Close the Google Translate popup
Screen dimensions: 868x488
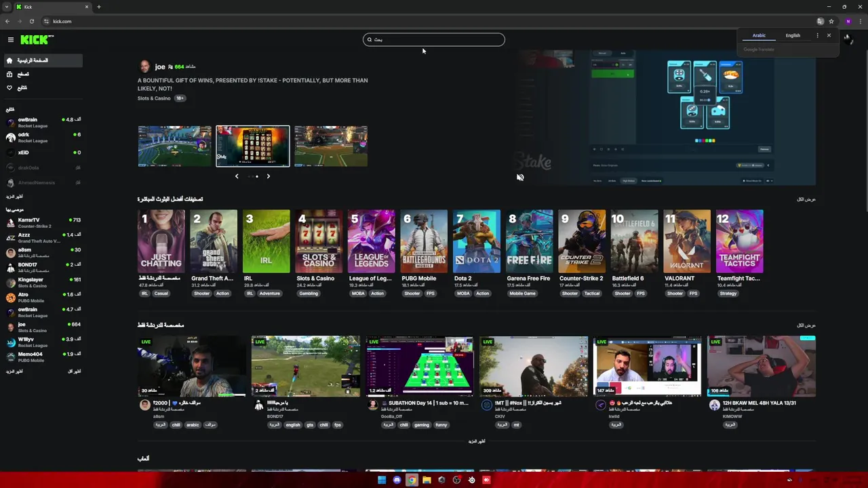(829, 35)
